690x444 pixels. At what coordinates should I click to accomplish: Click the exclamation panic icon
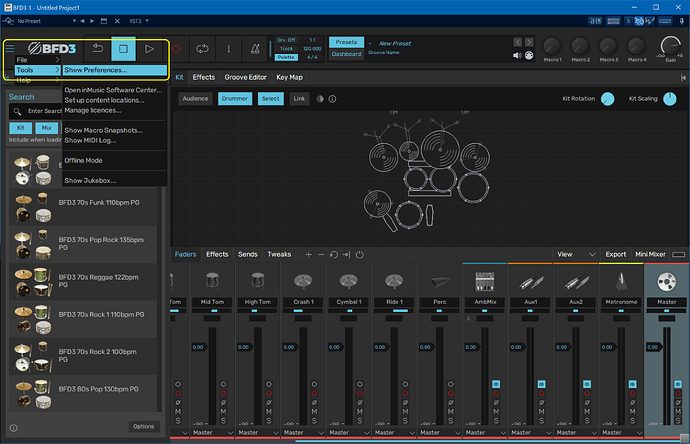228,48
